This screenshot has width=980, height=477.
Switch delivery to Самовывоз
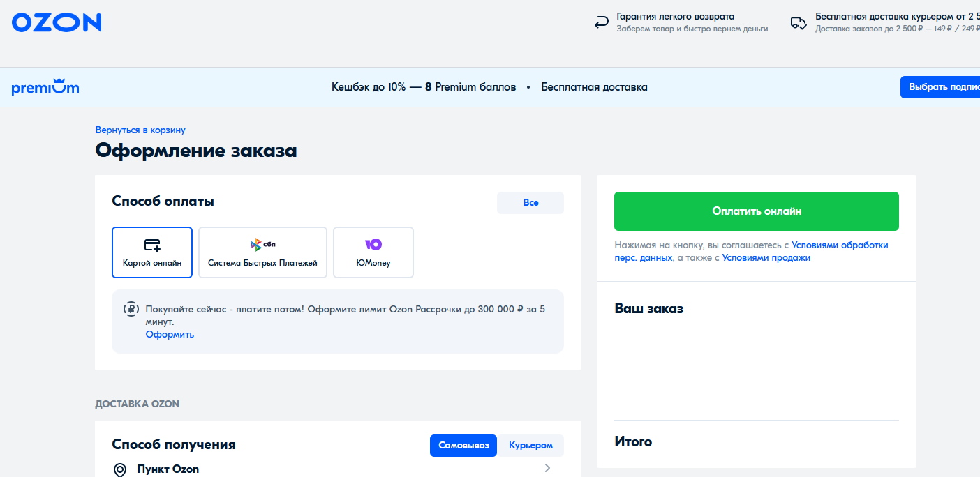463,446
